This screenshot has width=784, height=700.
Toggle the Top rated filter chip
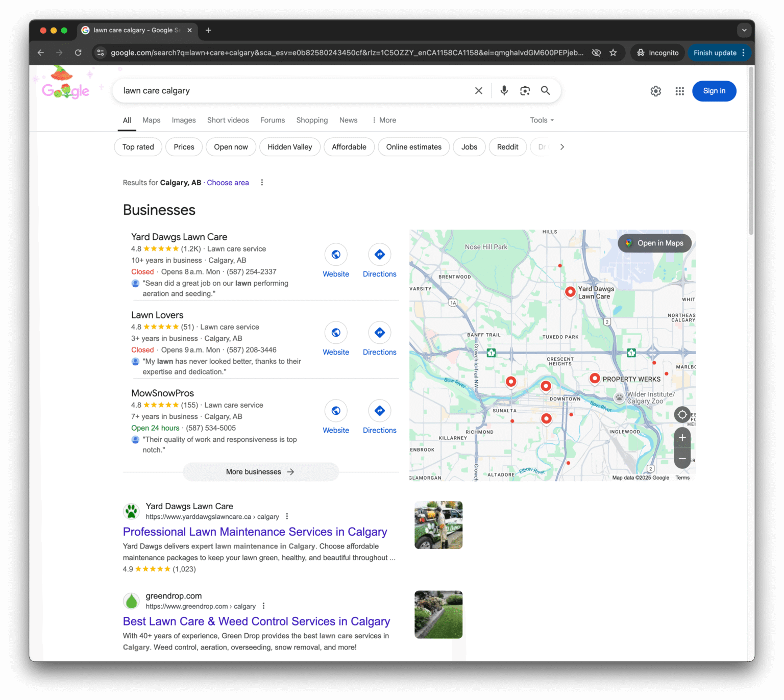[x=138, y=147]
